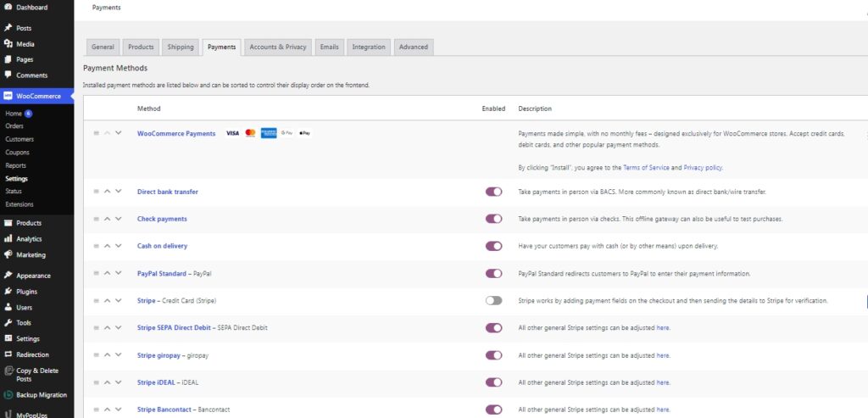The height and width of the screenshot is (418, 868).
Task: Move Cash on delivery up with arrow
Action: tap(108, 246)
